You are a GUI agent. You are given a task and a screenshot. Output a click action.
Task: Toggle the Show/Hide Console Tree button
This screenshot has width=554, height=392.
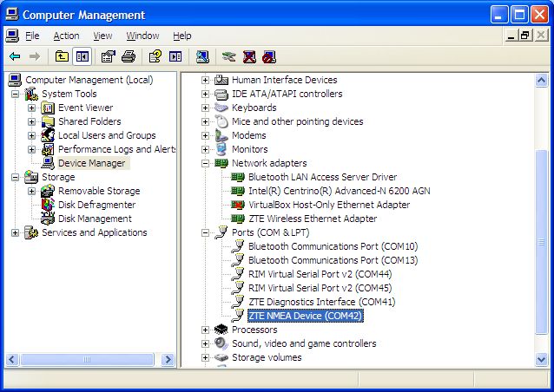pos(82,56)
